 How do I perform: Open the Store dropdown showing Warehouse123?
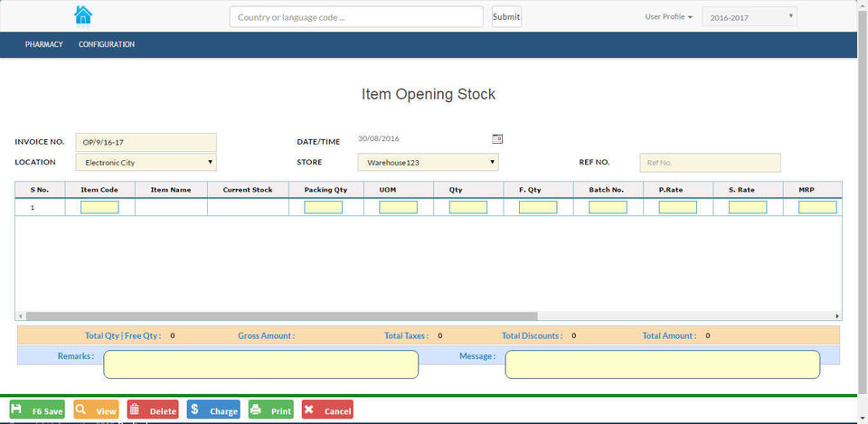click(428, 162)
